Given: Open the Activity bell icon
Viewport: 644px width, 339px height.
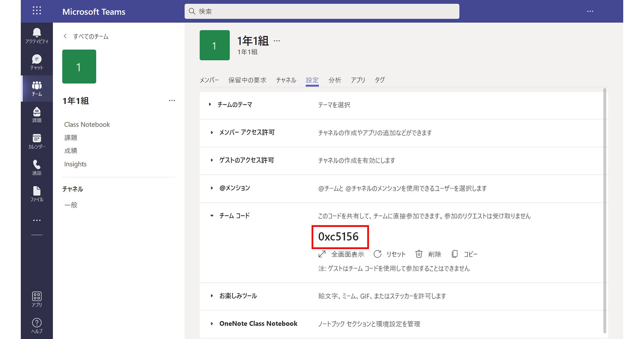Looking at the screenshot, I should [x=37, y=33].
